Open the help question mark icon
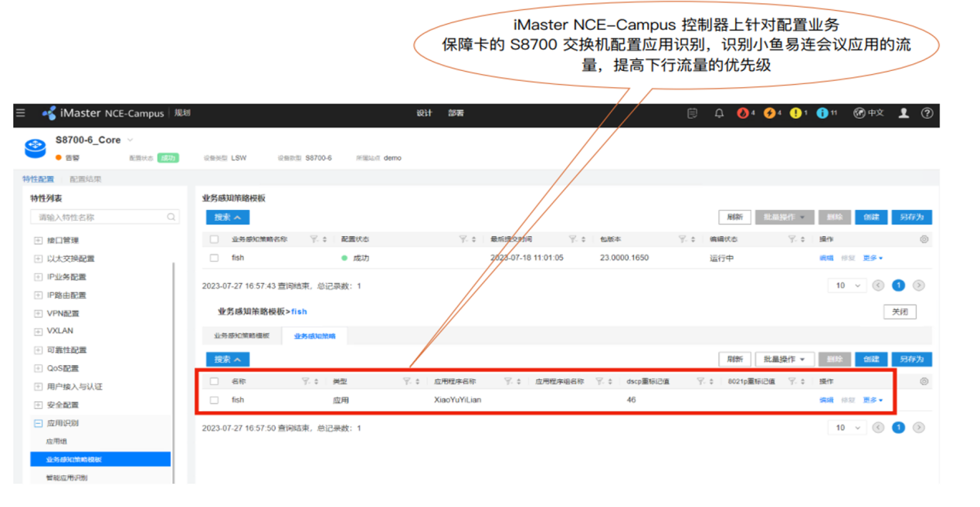 tap(927, 113)
